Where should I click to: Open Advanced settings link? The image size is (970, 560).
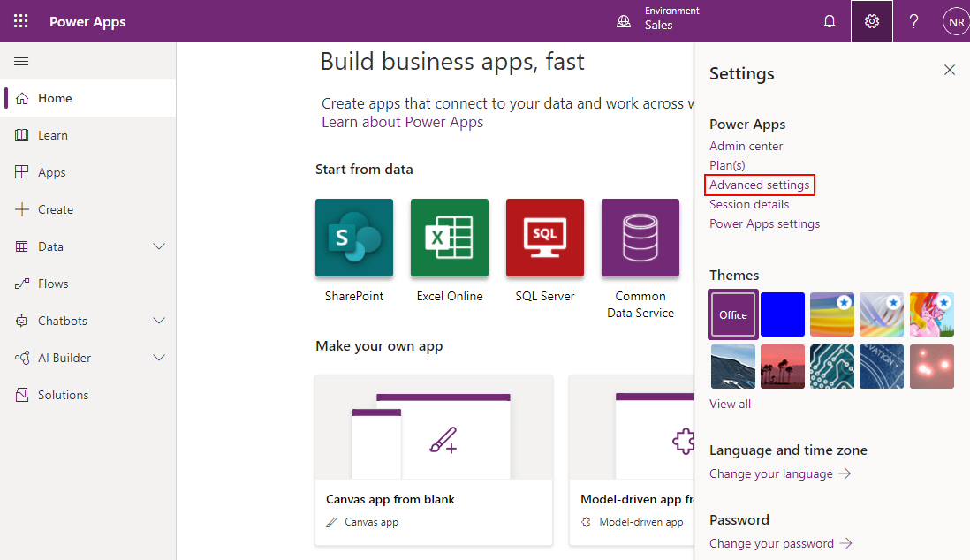[759, 185]
